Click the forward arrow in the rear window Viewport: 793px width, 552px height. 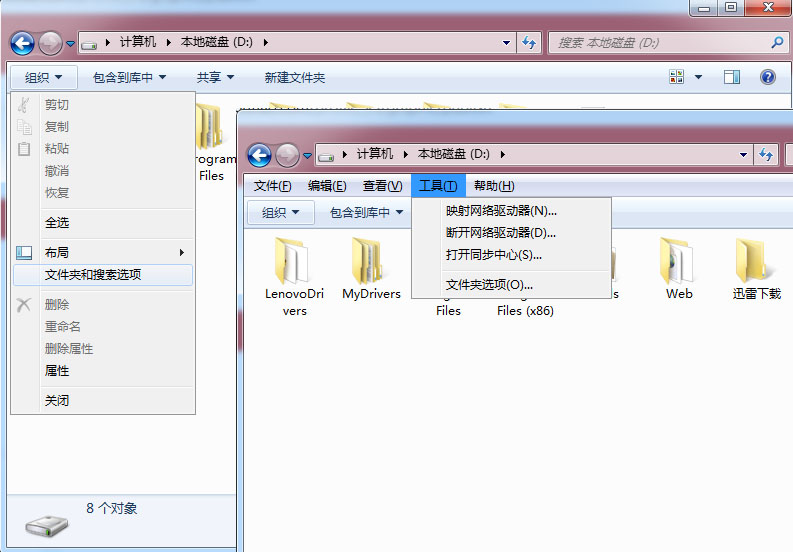click(x=50, y=43)
